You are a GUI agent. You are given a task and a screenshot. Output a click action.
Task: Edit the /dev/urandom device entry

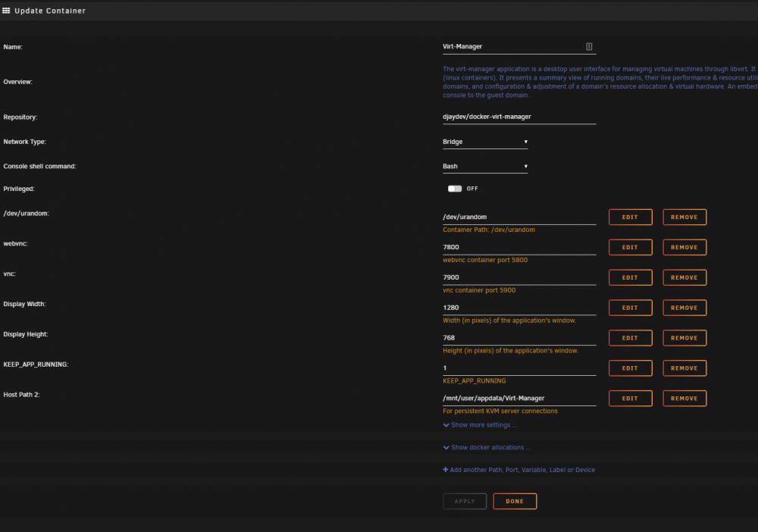click(631, 217)
